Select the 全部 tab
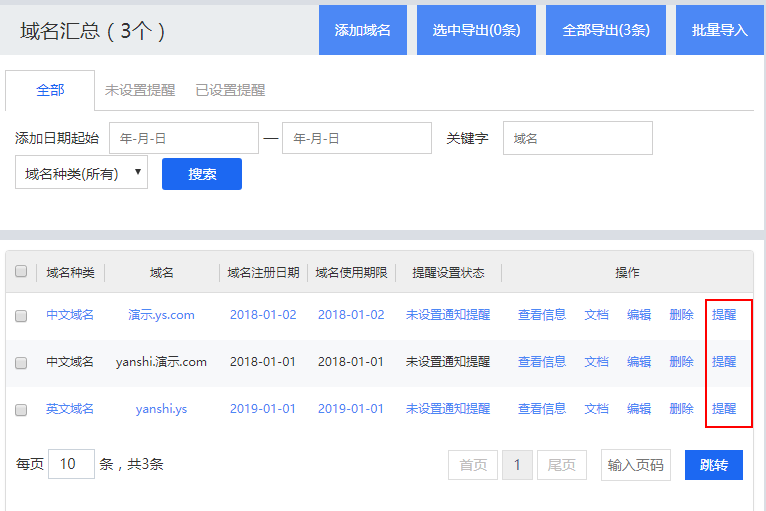Image resolution: width=766 pixels, height=511 pixels. coord(50,90)
